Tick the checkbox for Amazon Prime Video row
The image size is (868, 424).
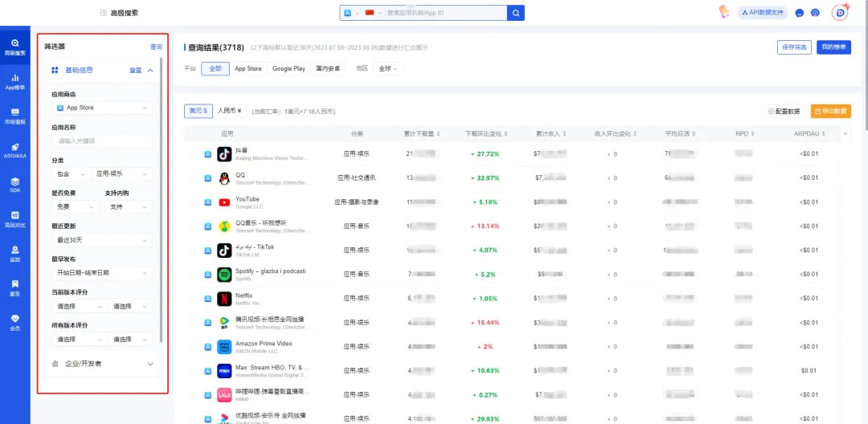(192, 347)
